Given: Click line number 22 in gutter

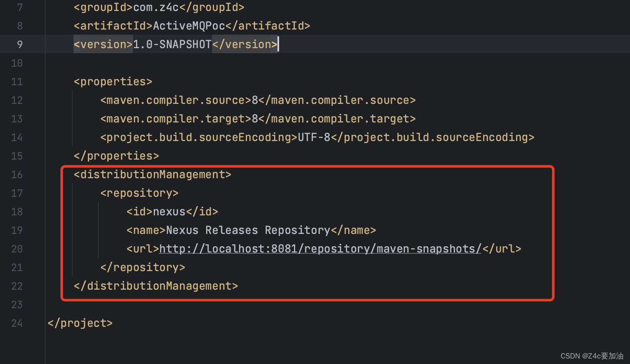Looking at the screenshot, I should pos(17,286).
